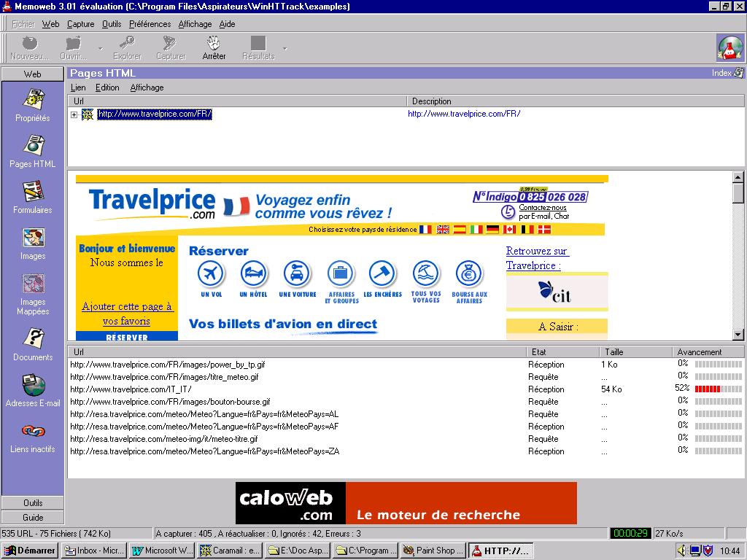Follow the 'Retrouvez sur Travelprice' link

538,258
